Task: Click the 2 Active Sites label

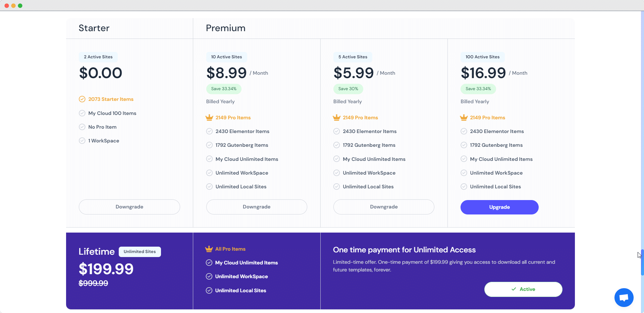Action: [x=98, y=57]
